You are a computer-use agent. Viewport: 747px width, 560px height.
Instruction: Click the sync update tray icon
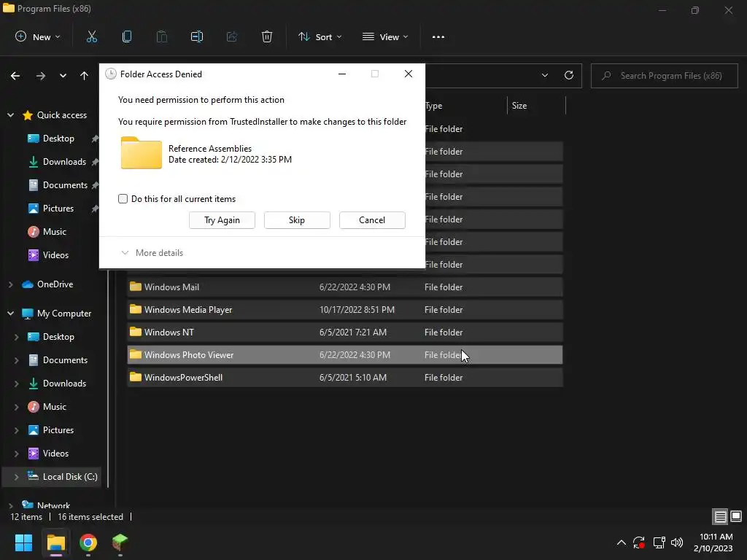tap(639, 542)
